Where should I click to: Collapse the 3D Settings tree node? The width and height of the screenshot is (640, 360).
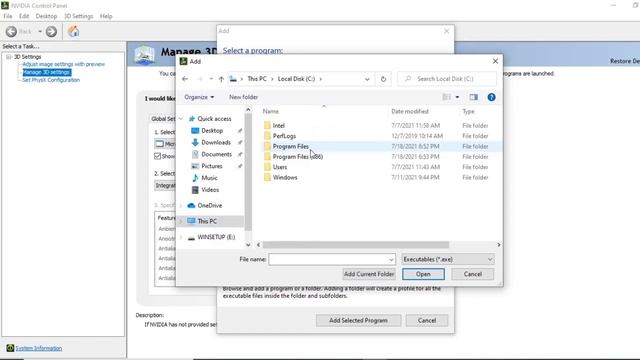click(x=9, y=57)
